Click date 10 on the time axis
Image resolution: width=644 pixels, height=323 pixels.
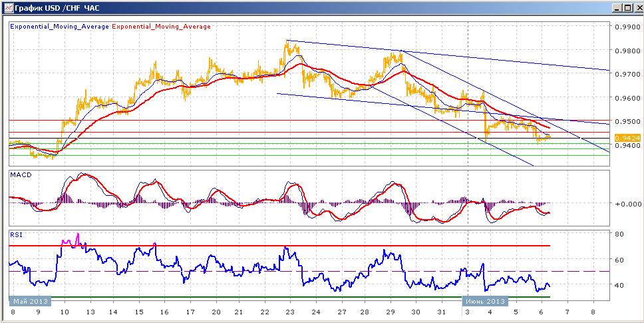click(x=65, y=312)
